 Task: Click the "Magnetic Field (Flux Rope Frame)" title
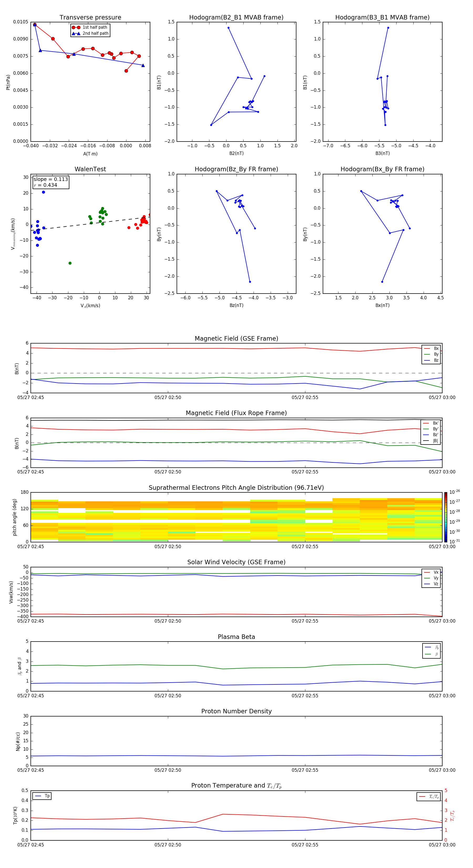[236, 413]
